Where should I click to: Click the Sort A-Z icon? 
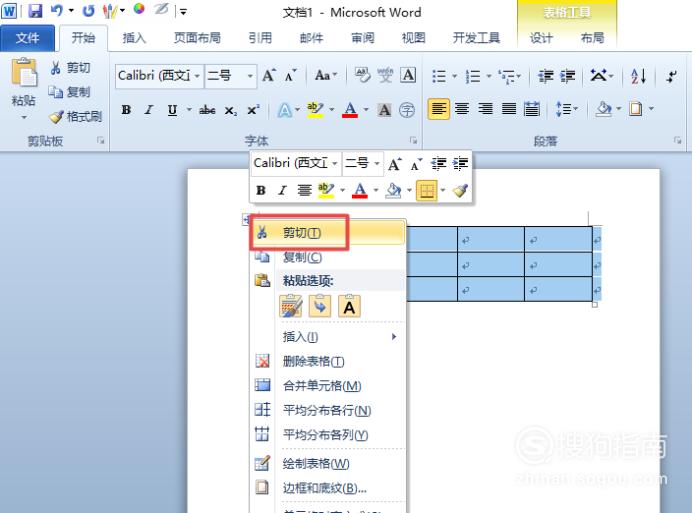638,76
